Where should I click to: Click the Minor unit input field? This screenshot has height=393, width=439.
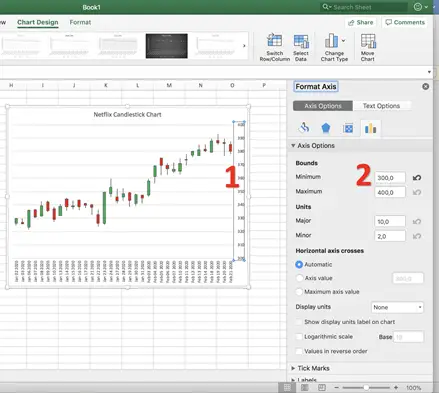[x=390, y=236]
